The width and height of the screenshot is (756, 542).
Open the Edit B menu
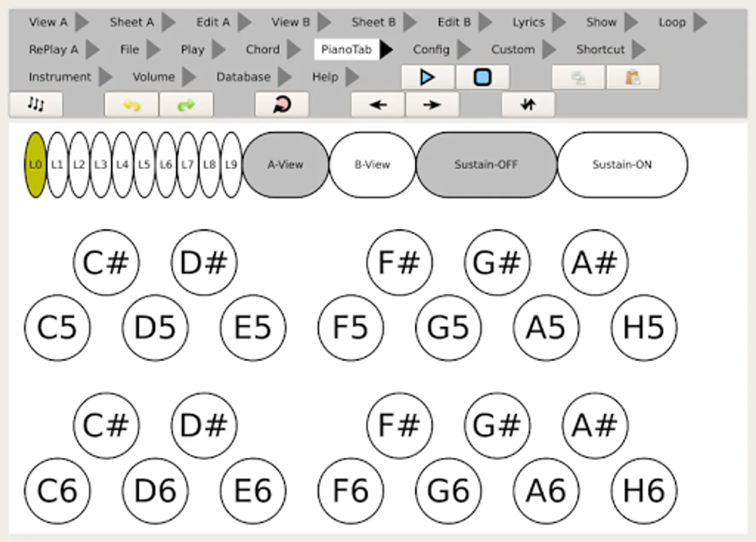(454, 22)
